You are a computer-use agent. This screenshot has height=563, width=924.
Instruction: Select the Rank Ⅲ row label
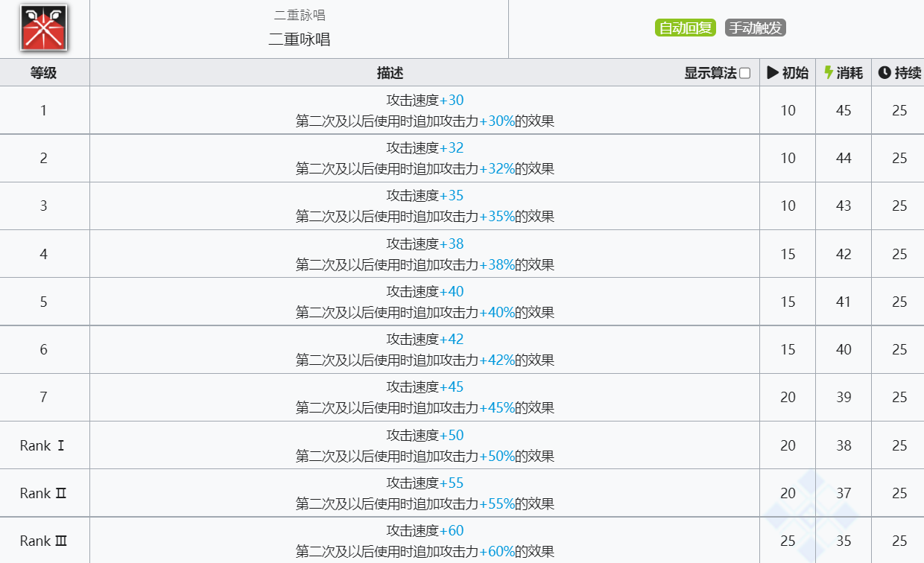tap(44, 541)
